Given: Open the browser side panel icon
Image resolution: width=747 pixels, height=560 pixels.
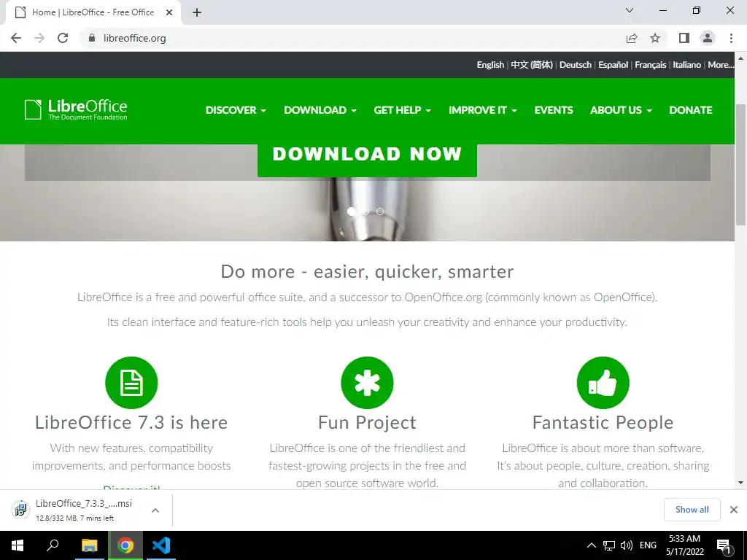Looking at the screenshot, I should pos(684,38).
